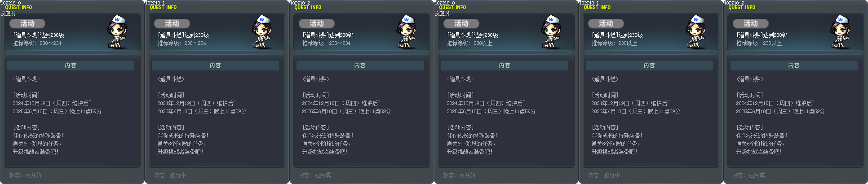Click 状态: 进行中 in 230以上 panel

[x=604, y=175]
